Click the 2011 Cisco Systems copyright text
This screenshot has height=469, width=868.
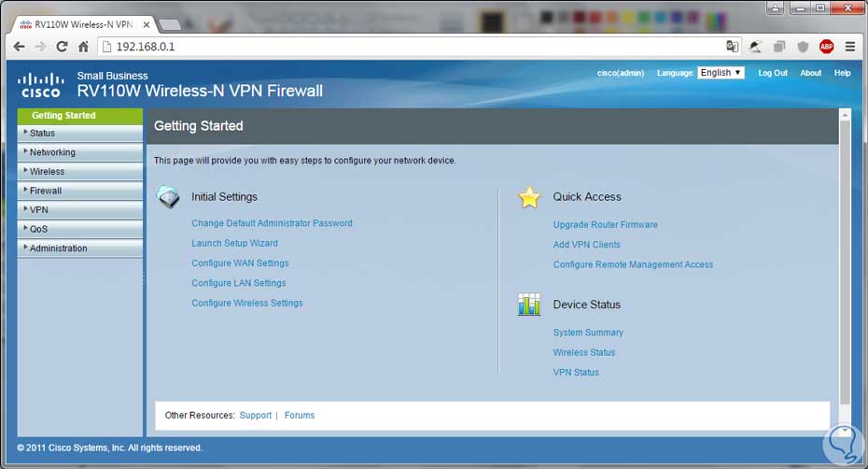click(109, 448)
